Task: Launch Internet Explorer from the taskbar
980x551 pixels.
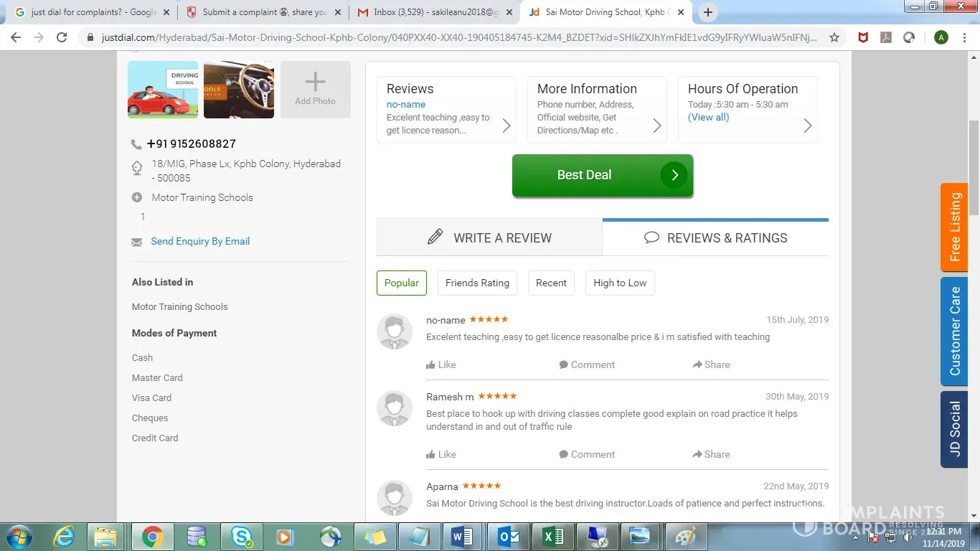Action: coord(65,537)
